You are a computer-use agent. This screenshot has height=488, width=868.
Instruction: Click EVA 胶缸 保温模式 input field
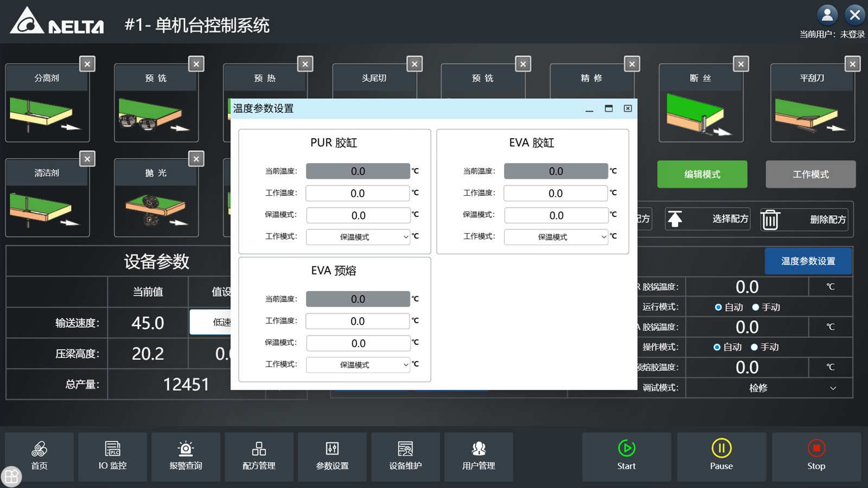[556, 215]
